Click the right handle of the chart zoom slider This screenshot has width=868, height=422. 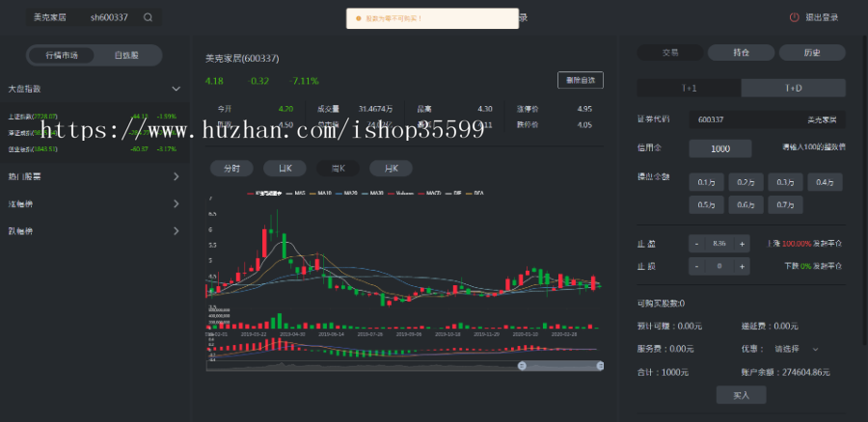click(600, 365)
